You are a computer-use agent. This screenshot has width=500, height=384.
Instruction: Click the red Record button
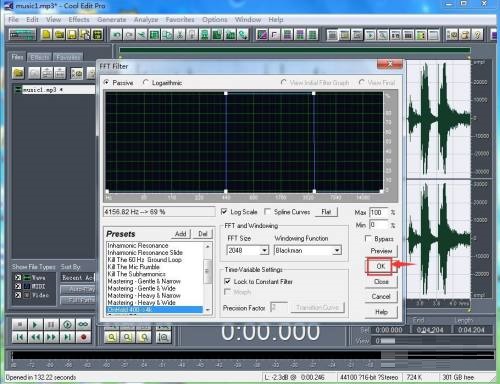83,337
